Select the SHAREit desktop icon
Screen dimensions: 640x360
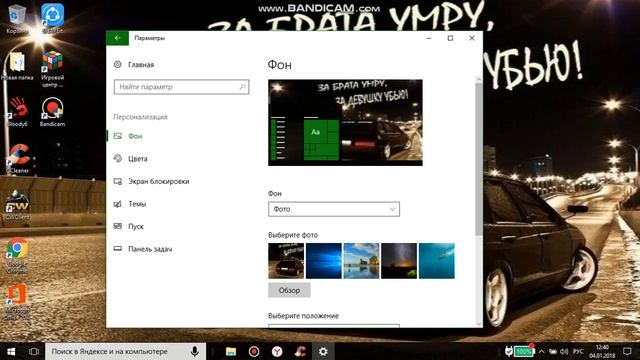coord(52,18)
